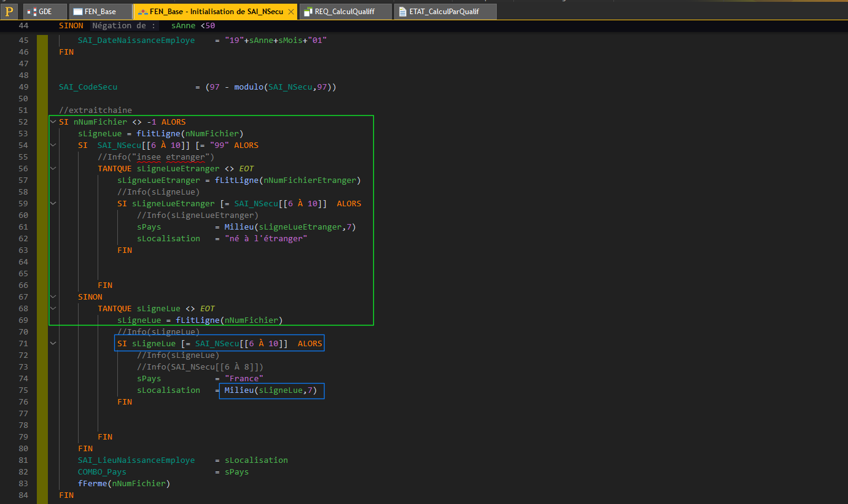The image size is (848, 504).
Task: Open the REQ_CalculQualiff query tab
Action: tap(346, 12)
